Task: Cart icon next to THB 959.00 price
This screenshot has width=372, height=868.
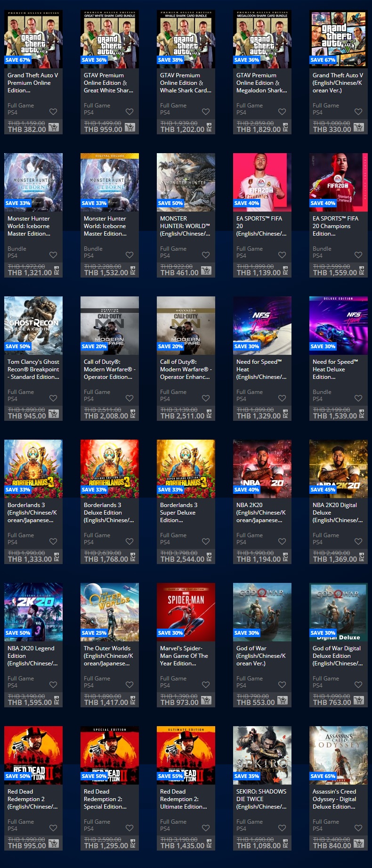Action: click(x=130, y=127)
